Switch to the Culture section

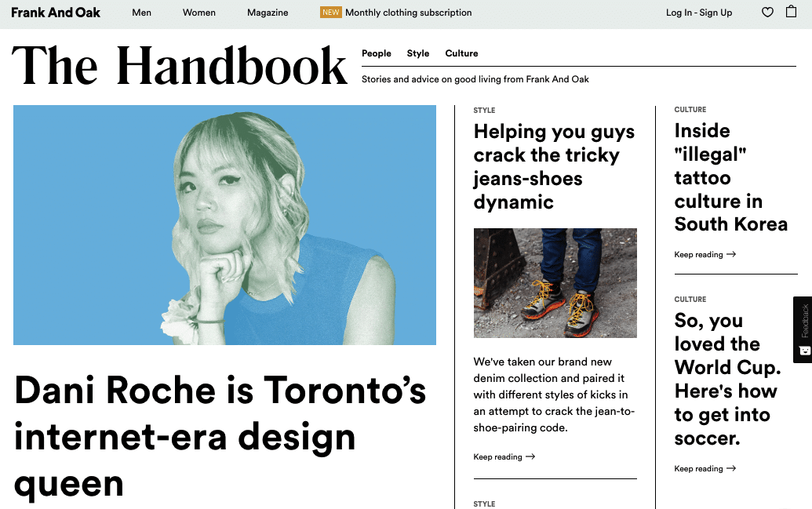pos(461,53)
